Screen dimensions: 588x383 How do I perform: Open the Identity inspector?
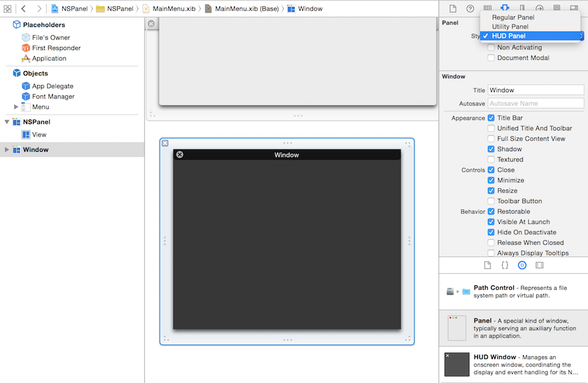pos(487,8)
